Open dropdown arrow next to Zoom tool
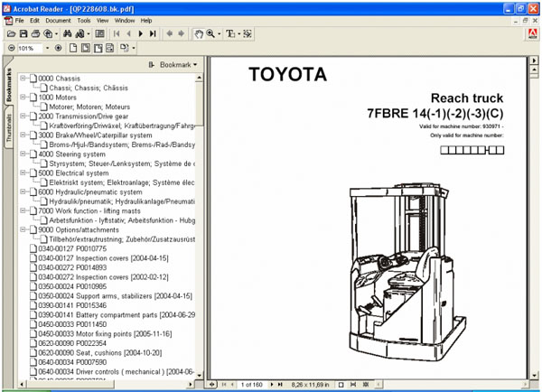 (220, 34)
